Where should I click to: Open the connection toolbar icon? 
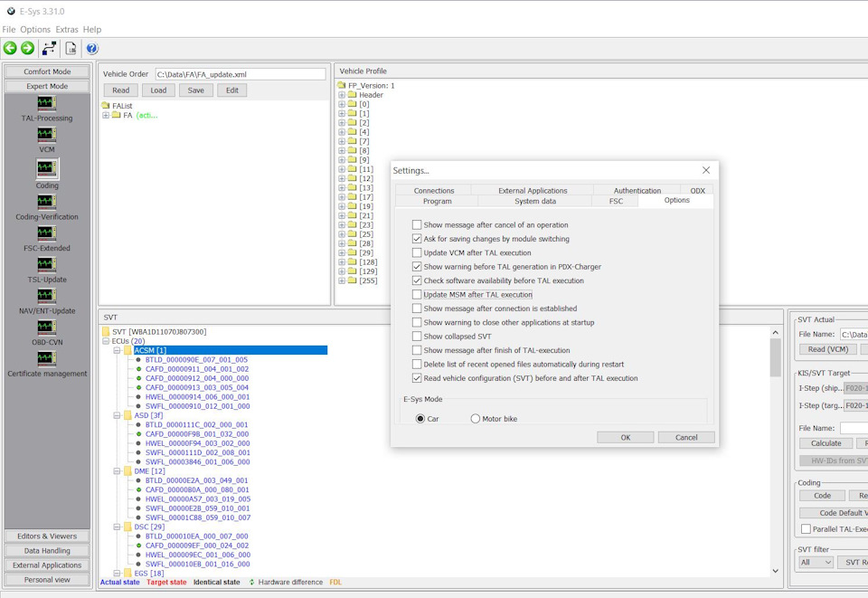pos(49,48)
